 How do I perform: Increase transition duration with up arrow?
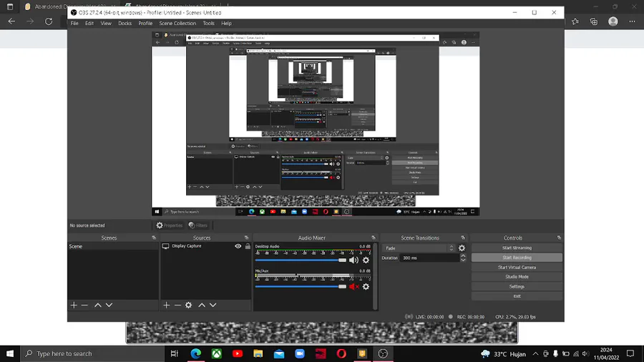pyautogui.click(x=463, y=255)
